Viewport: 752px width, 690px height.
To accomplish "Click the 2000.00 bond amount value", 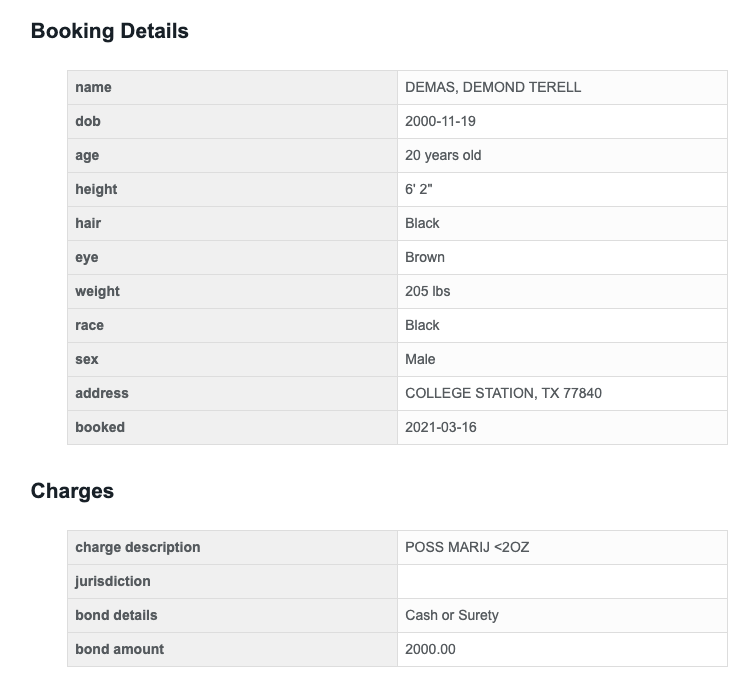I will [x=430, y=649].
